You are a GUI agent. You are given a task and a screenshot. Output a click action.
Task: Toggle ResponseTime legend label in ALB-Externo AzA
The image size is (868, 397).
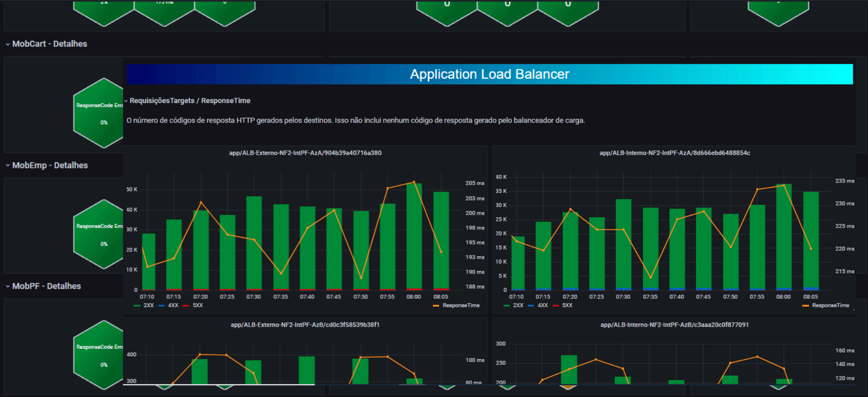pos(461,305)
